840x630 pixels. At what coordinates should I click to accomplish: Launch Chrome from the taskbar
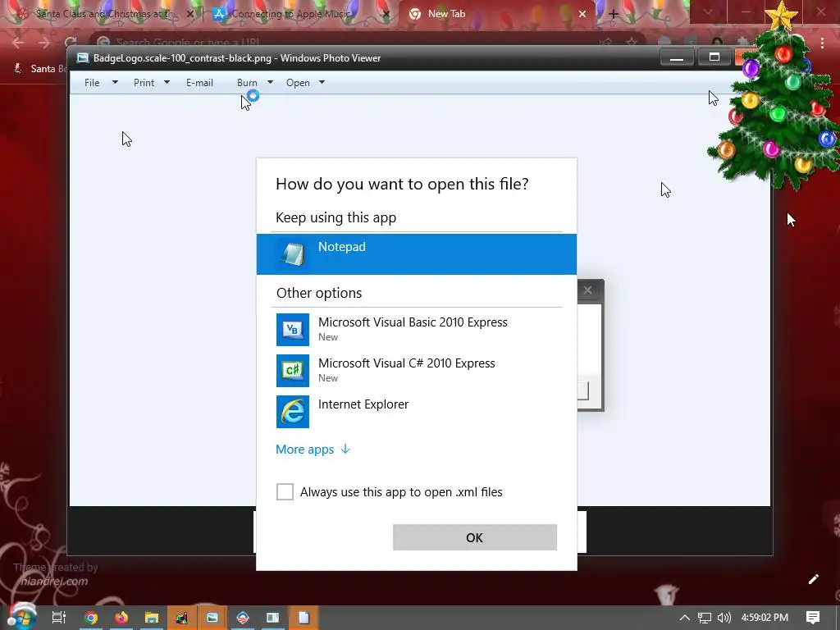pos(91,618)
